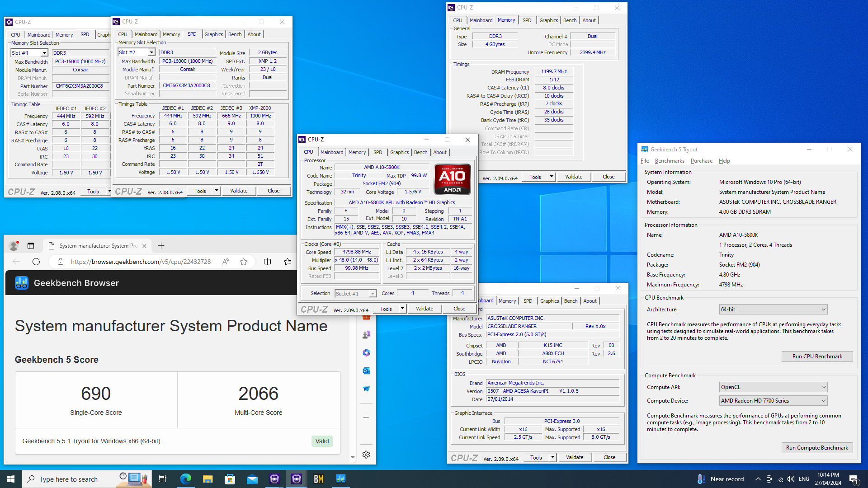The image size is (868, 488).
Task: Open Geekbench Purchase menu
Action: [x=701, y=161]
